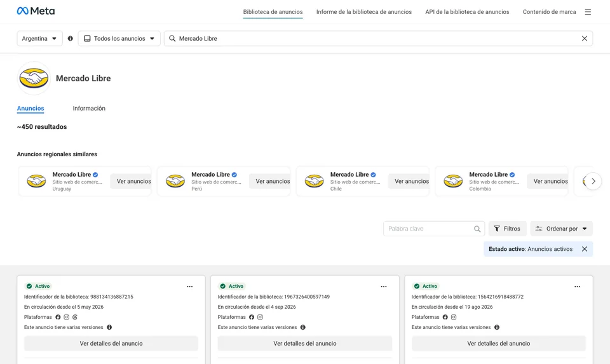Click 'En circulación desde el 19 ago 2026'
Screen dimensions: 610x364
point(452,307)
